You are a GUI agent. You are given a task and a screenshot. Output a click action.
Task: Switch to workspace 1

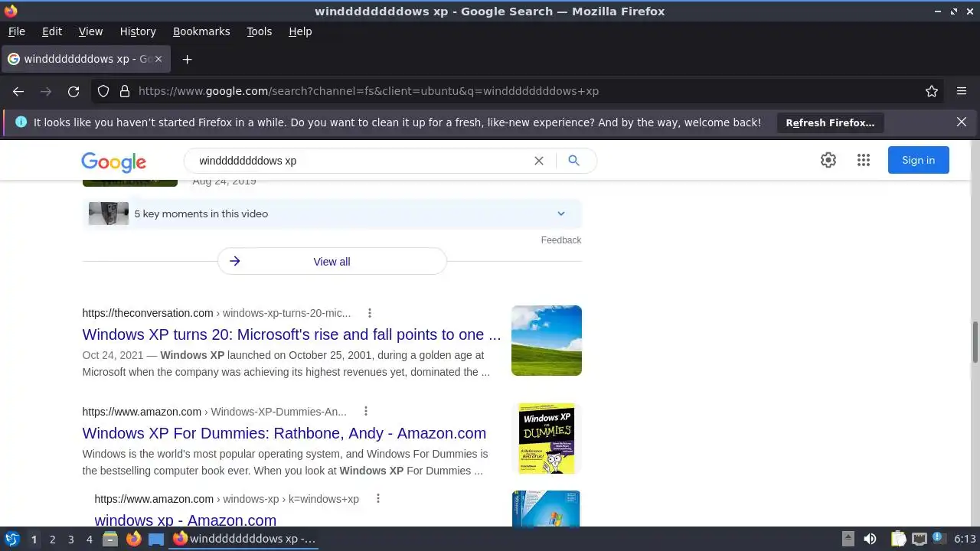point(34,540)
